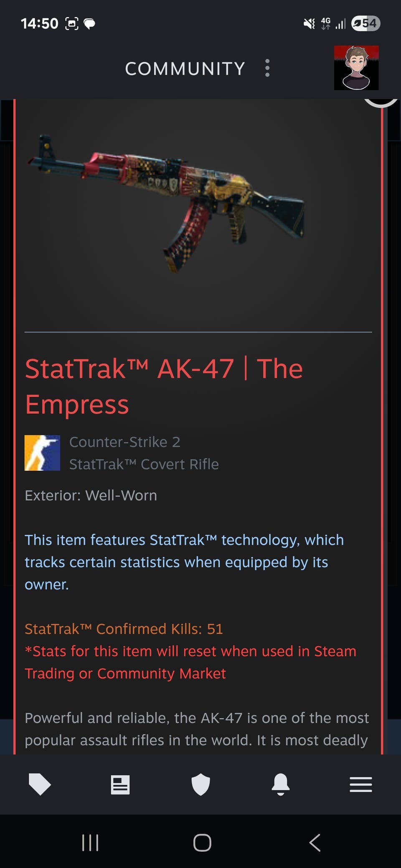Tap the battery indicator showing 54
This screenshot has height=868, width=401.
click(365, 23)
